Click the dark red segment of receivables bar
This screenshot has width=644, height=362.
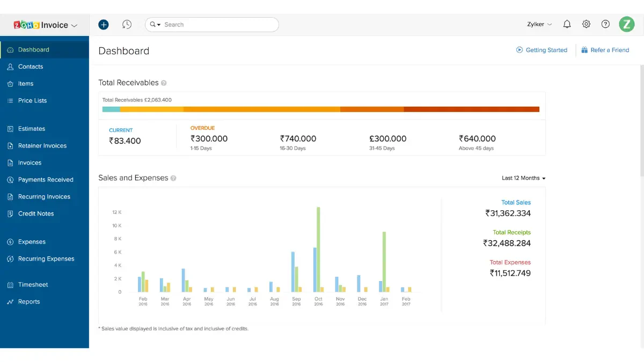coord(472,109)
